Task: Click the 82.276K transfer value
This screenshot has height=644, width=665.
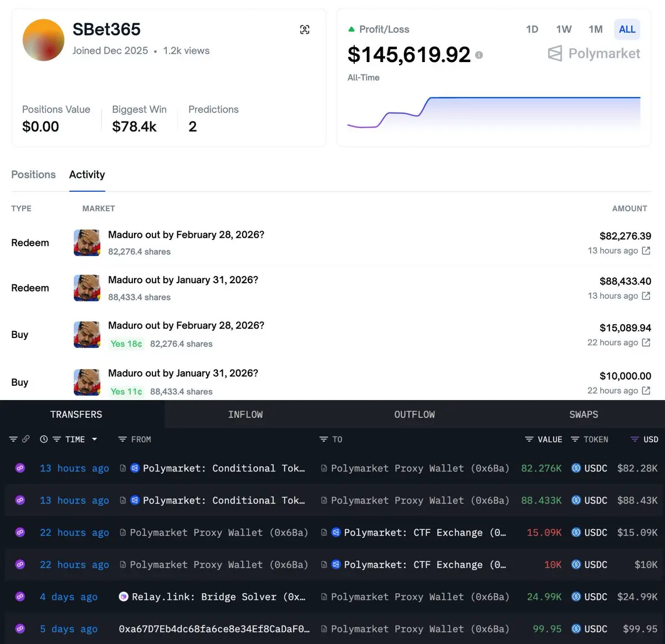Action: [x=541, y=468]
